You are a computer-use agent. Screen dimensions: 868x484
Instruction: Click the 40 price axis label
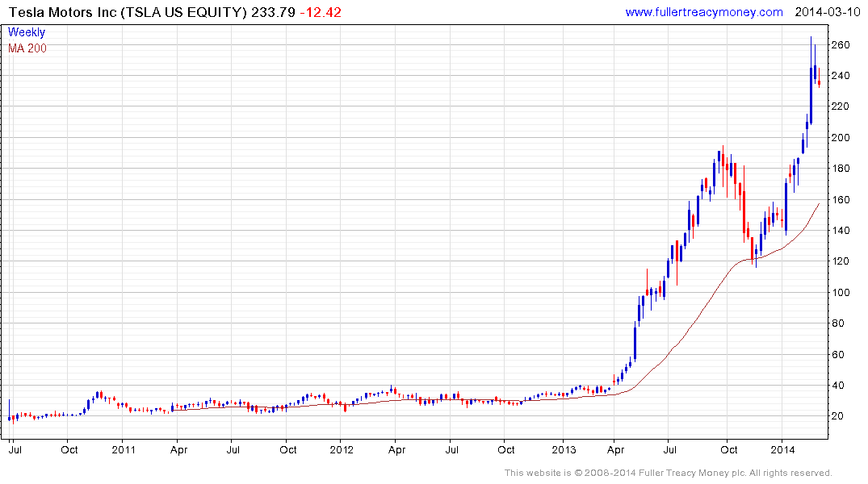coord(838,386)
